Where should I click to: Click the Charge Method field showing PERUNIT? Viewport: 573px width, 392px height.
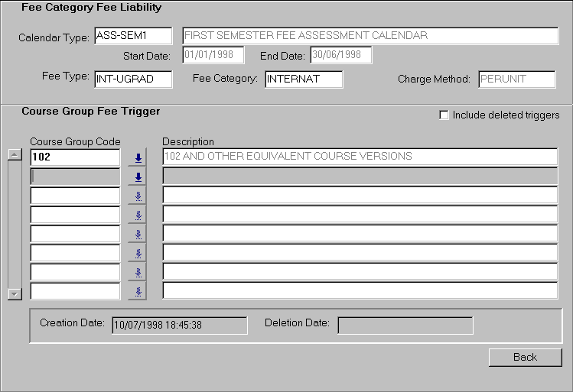click(x=517, y=79)
